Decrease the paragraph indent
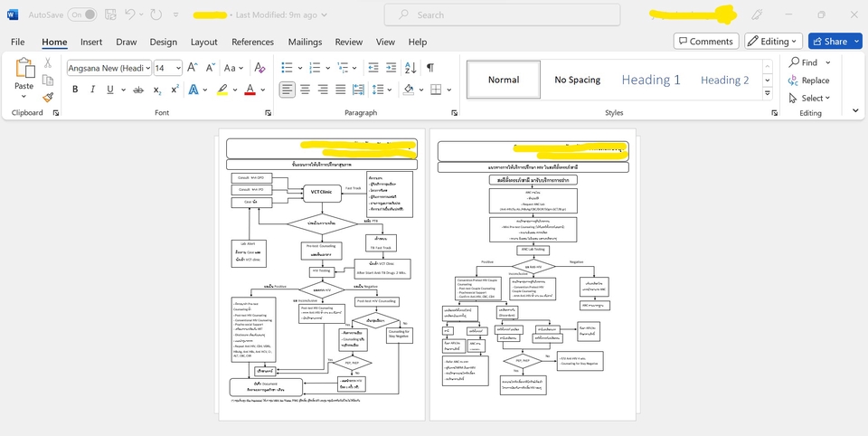This screenshot has width=868, height=436. (x=373, y=68)
